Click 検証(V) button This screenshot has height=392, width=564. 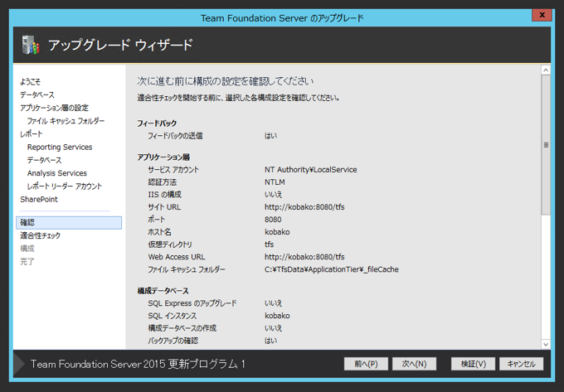(x=473, y=364)
